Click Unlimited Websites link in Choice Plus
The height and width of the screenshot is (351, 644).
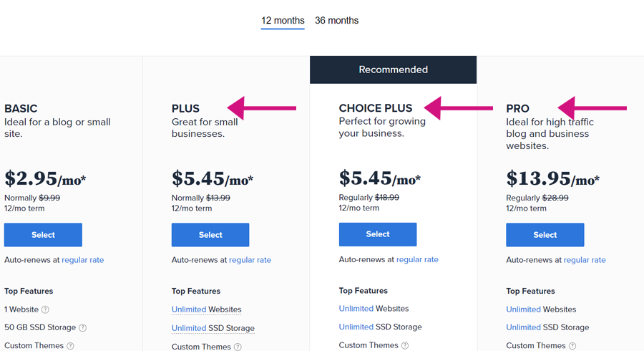click(374, 309)
